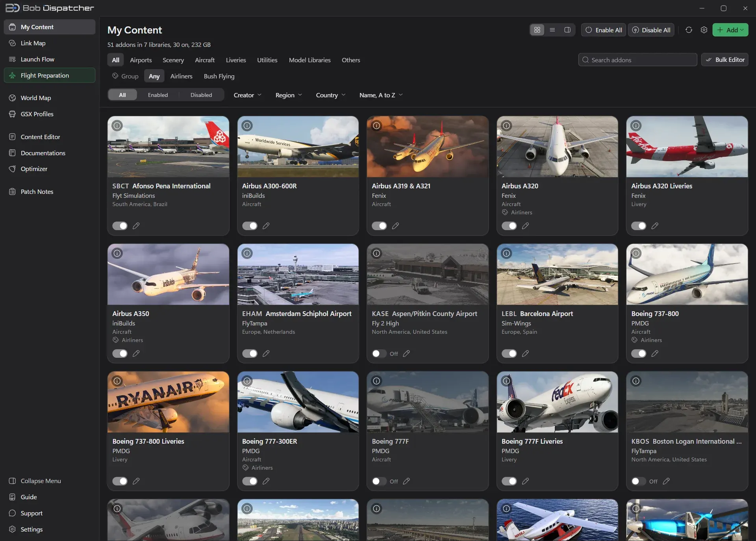Open info icon on Airbus A300-600R card
The width and height of the screenshot is (756, 541).
(247, 126)
